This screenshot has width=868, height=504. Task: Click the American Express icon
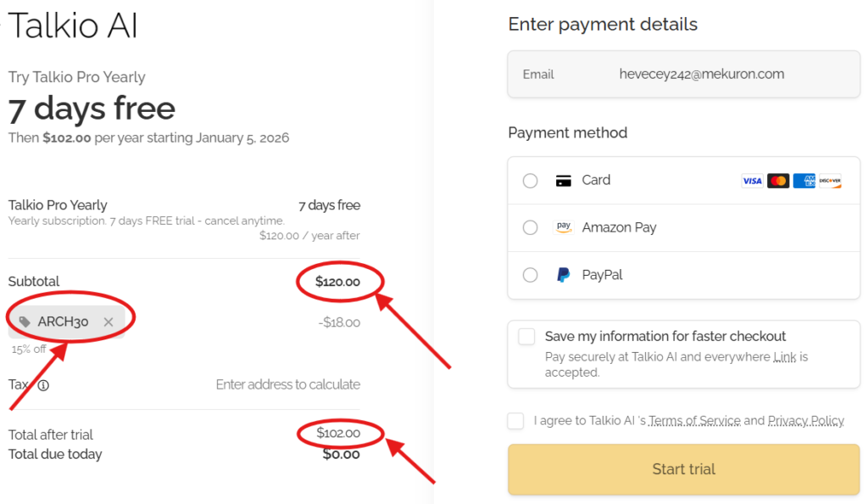[804, 180]
